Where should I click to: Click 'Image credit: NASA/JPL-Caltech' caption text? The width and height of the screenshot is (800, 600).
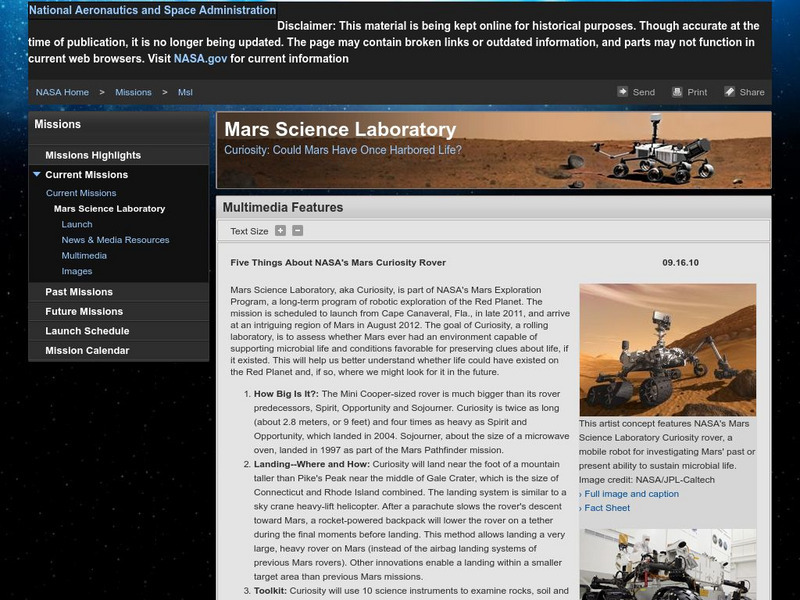[646, 480]
